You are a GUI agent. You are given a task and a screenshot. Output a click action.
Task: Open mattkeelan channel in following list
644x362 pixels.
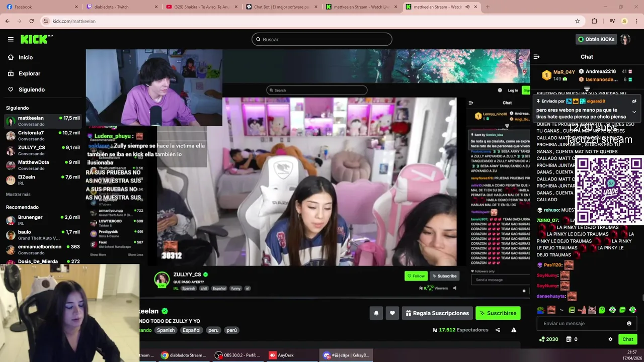coord(43,121)
